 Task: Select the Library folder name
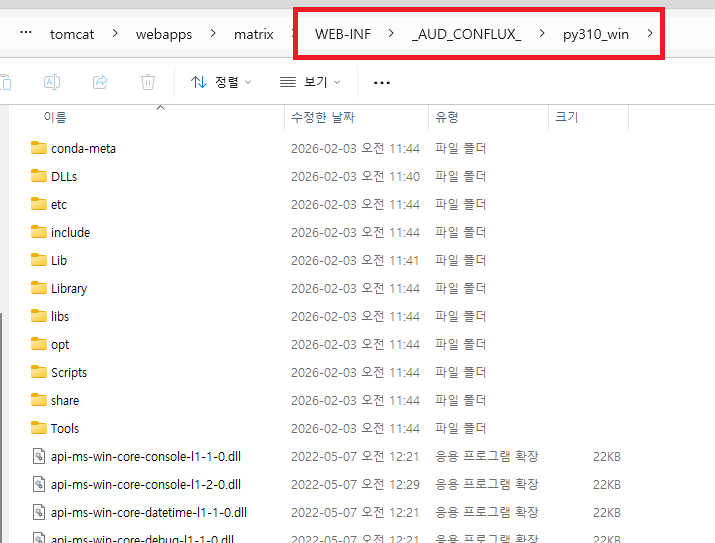click(69, 289)
